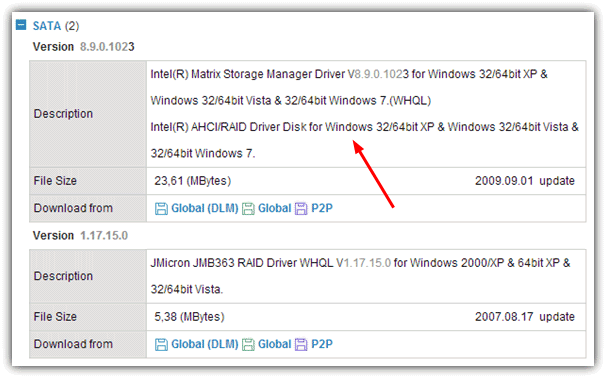This screenshot has width=606, height=377.
Task: Click green Global disk icon for the Intel Matrix driver
Action: pos(248,208)
